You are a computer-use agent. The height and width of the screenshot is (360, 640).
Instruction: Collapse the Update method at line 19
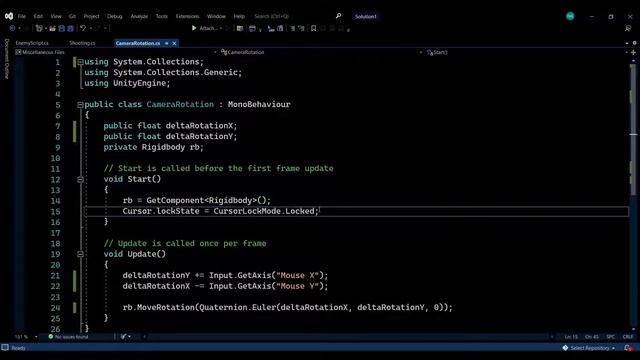click(80, 254)
